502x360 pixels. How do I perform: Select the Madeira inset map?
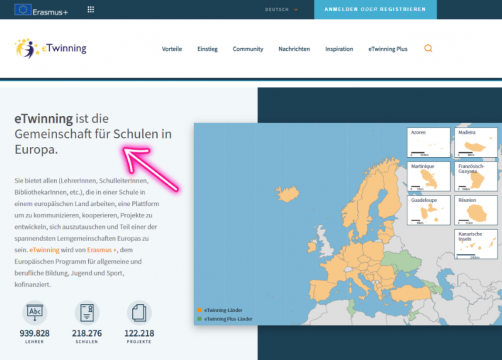(x=476, y=142)
